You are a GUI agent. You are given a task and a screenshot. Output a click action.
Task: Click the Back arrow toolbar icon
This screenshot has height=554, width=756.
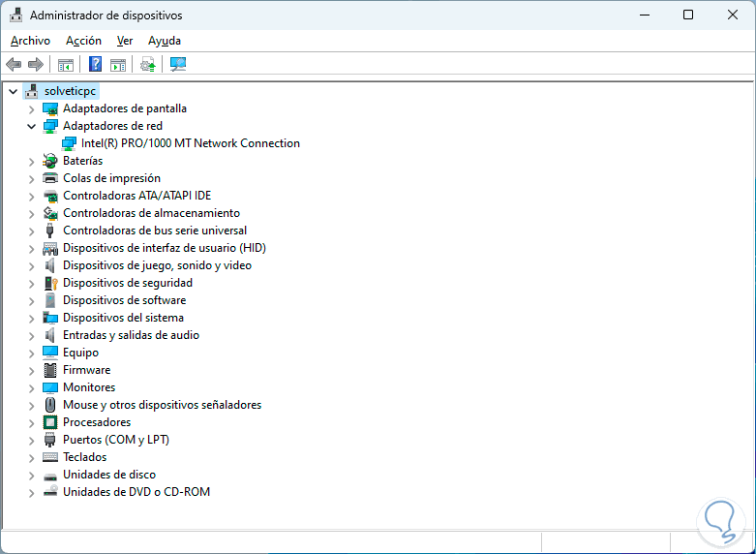point(14,64)
